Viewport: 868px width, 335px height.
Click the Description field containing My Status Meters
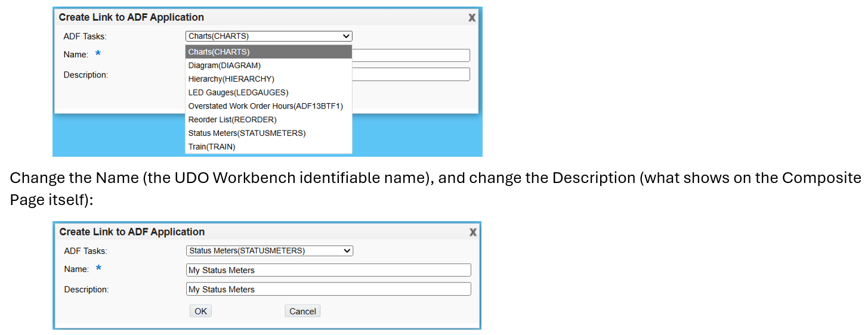pyautogui.click(x=328, y=289)
